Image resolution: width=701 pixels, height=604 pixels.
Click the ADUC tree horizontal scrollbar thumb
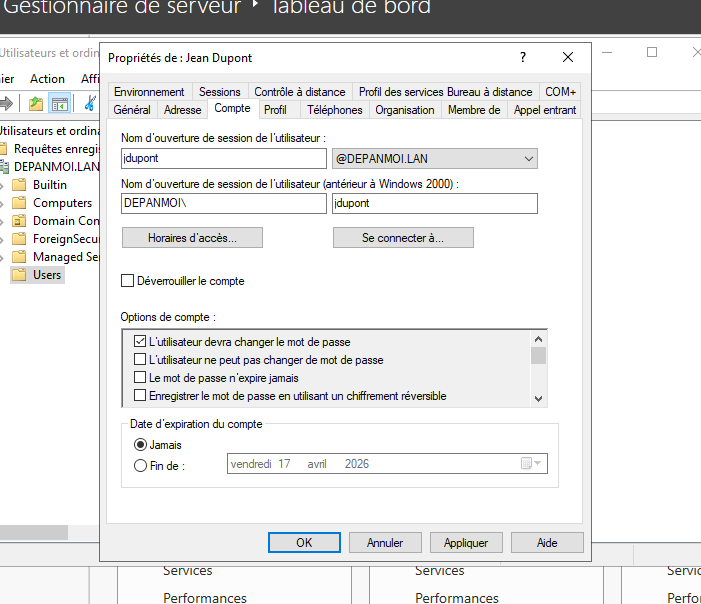[34, 532]
